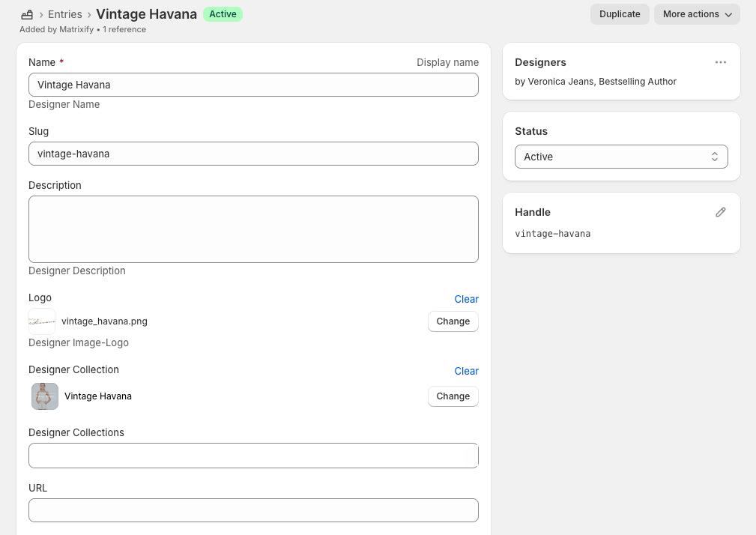Screen dimensions: 756x535
Task: Select the Designer Collections field
Action: point(253,456)
